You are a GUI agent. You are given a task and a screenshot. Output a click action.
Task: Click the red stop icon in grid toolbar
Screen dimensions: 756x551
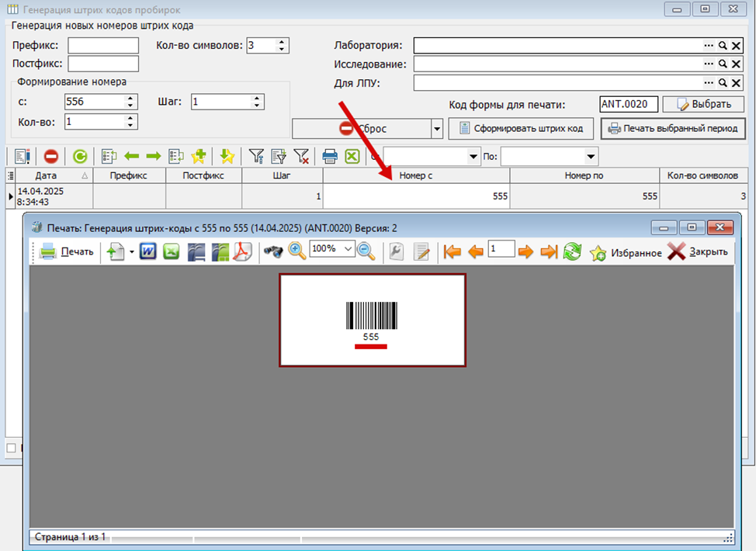(x=51, y=156)
